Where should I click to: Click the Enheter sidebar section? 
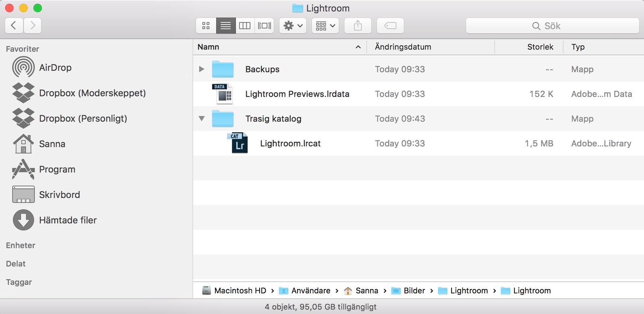[21, 245]
